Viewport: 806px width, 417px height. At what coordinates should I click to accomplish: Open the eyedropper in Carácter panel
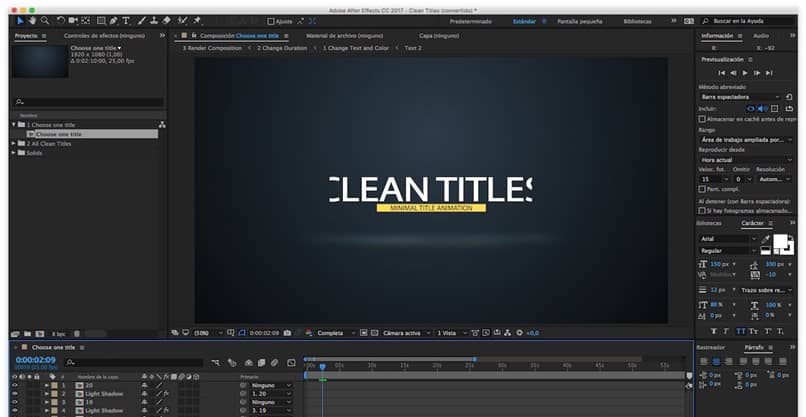(766, 239)
